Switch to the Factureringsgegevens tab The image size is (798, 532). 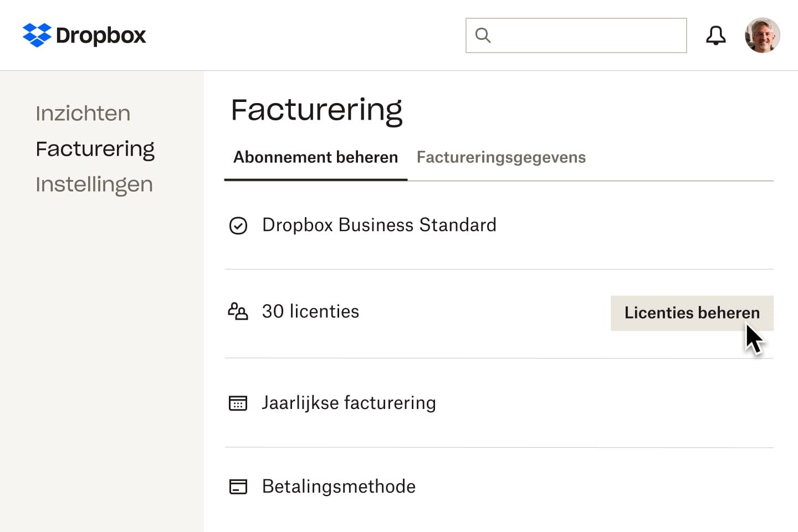[501, 157]
